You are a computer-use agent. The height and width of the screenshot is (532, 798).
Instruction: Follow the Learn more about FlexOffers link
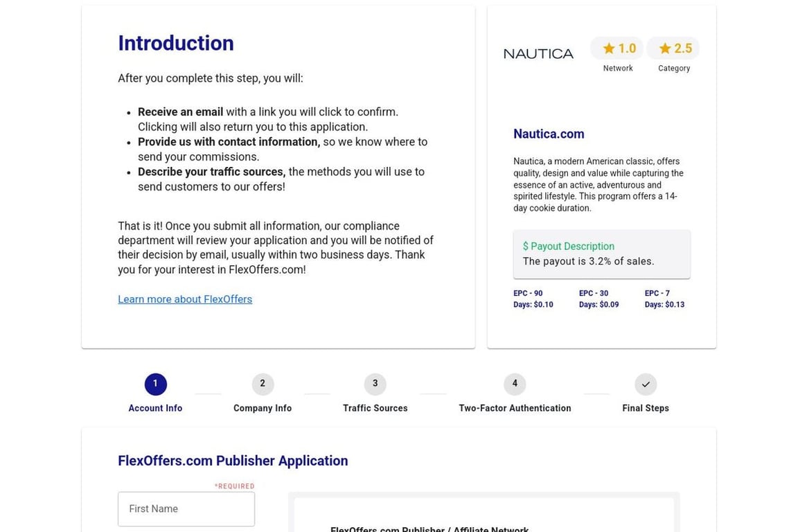185,299
